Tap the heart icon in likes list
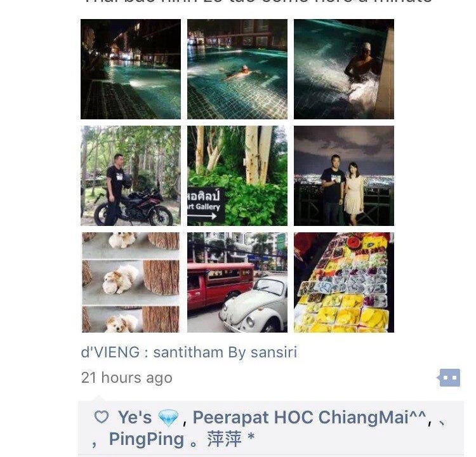 click(102, 417)
